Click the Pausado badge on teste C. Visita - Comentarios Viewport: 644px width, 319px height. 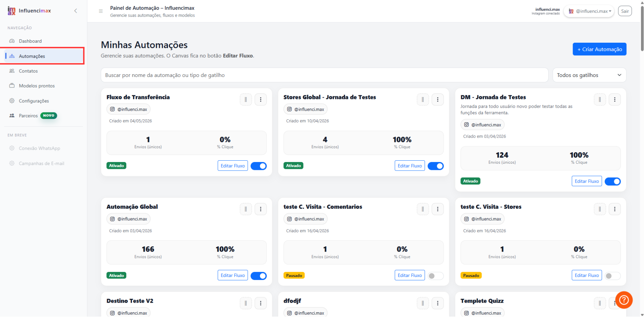coord(294,276)
